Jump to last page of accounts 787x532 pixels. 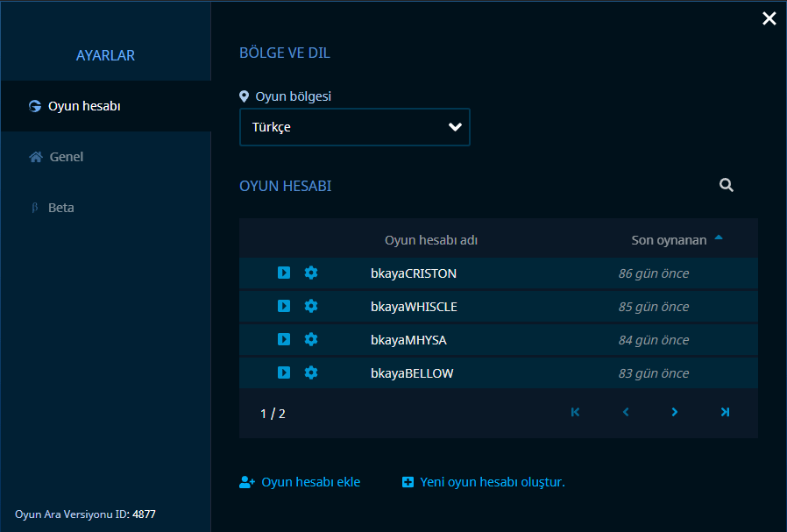click(x=725, y=412)
